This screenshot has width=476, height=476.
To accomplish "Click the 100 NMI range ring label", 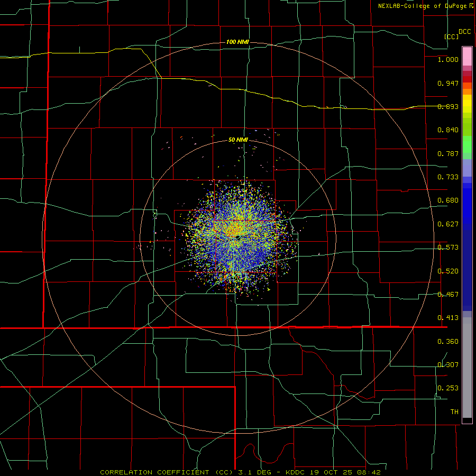I will click(x=237, y=42).
